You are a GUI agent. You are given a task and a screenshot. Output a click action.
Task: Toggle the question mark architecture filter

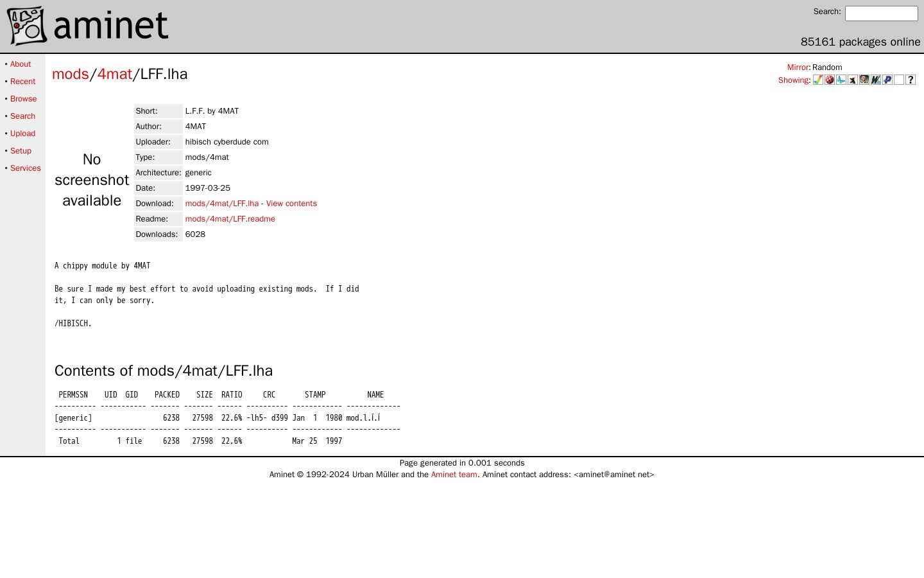(x=911, y=80)
